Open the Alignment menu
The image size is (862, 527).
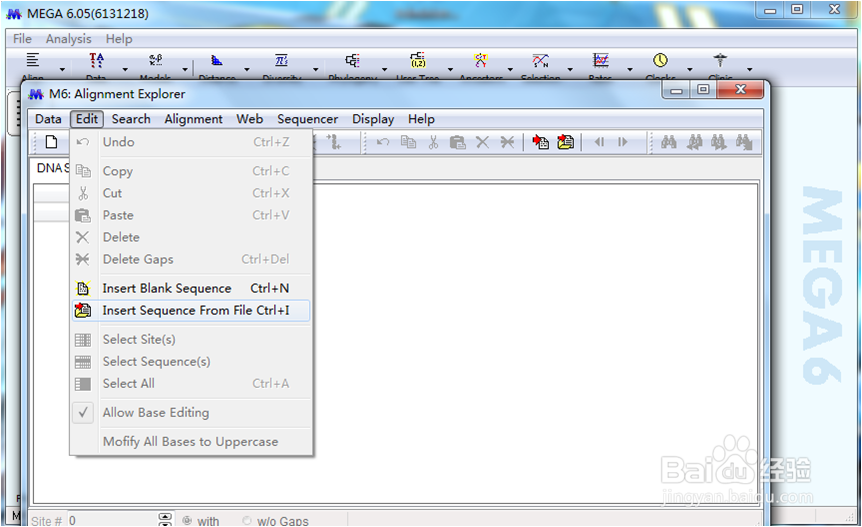194,119
